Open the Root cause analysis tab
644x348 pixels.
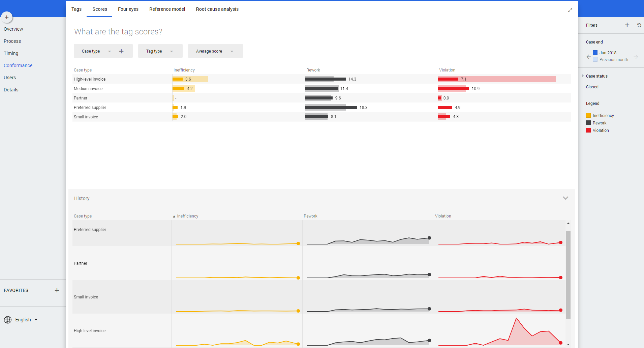pos(217,9)
